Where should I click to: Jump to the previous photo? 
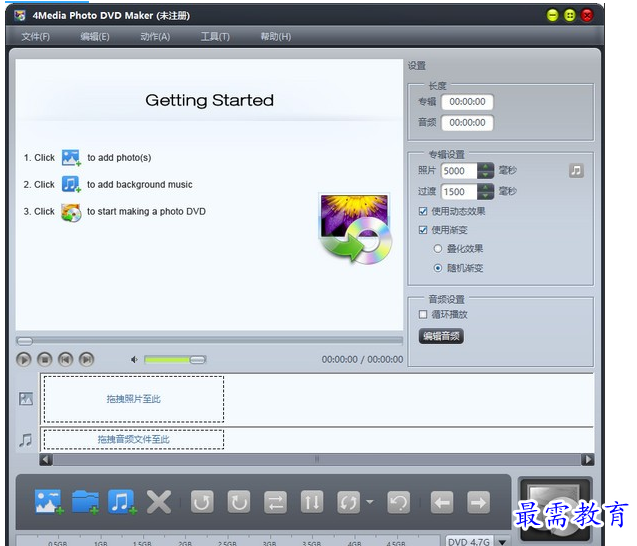click(65, 360)
